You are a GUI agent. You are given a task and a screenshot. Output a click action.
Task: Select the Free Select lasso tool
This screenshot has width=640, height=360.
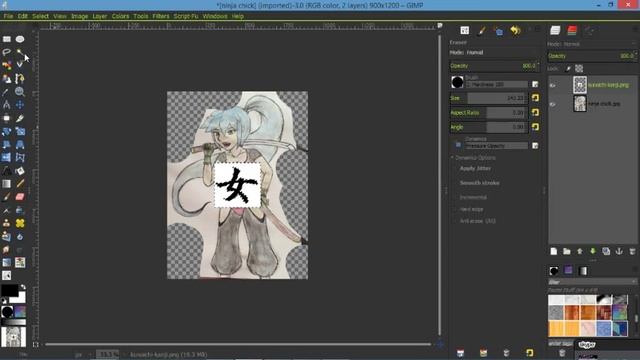[x=7, y=52]
